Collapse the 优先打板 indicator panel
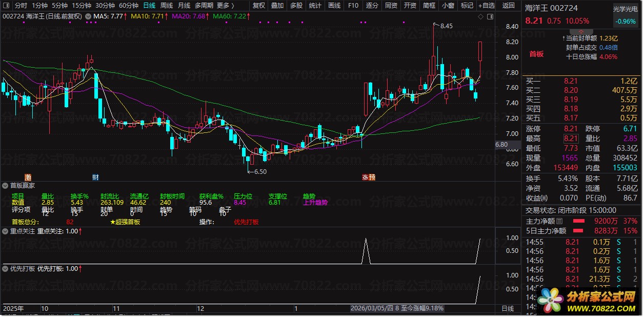The width and height of the screenshot is (644, 317). click(x=5, y=268)
